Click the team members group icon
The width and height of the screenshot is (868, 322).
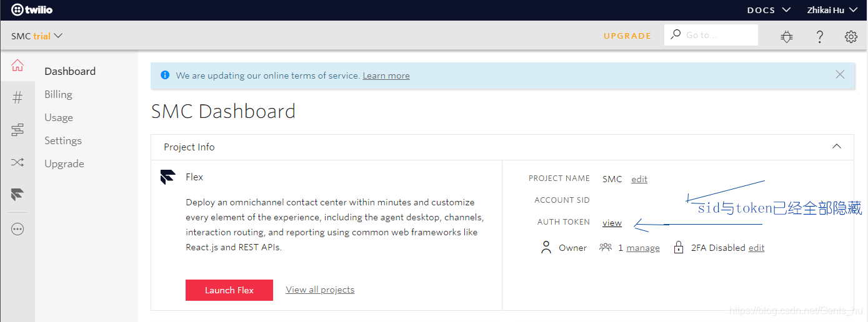[605, 247]
